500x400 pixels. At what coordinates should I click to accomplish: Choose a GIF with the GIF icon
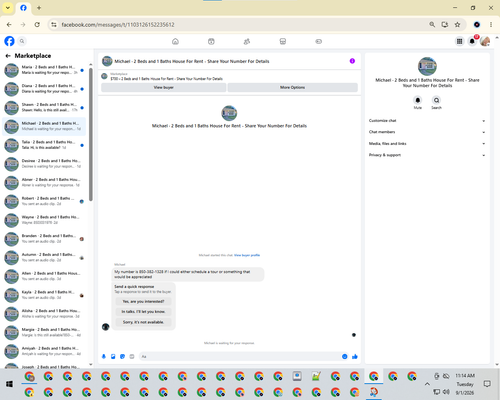pos(132,356)
